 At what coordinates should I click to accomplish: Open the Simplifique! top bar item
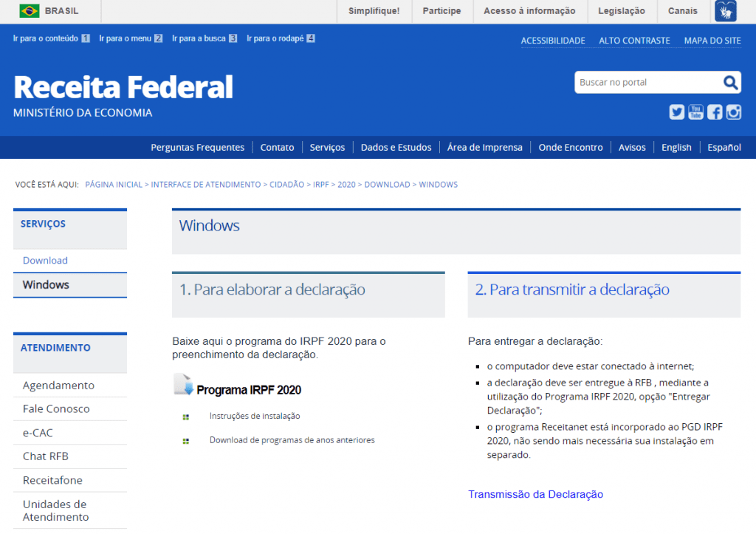(374, 11)
